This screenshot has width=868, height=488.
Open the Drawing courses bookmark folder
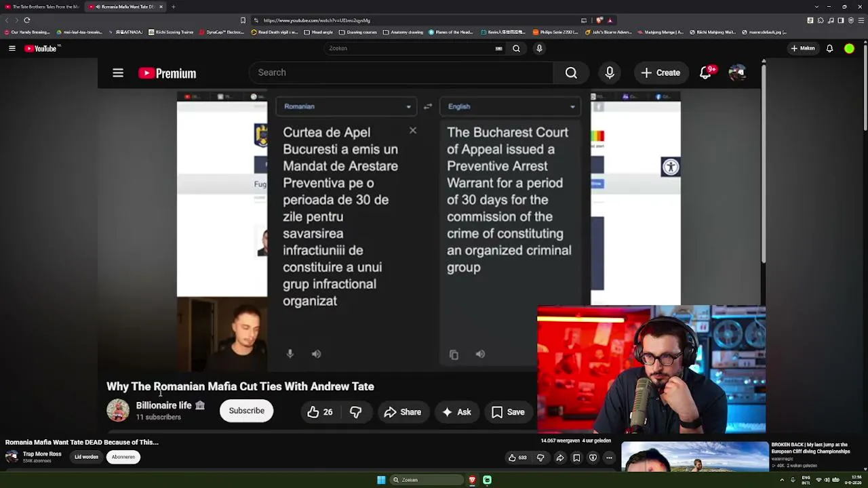pyautogui.click(x=358, y=32)
